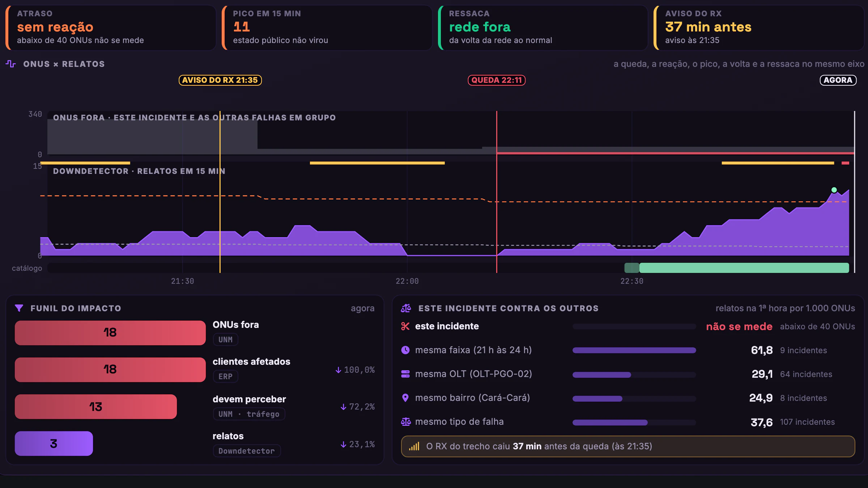Screen dimensions: 868x488
Task: Click the '64 incidentes' count
Action: 806,374
